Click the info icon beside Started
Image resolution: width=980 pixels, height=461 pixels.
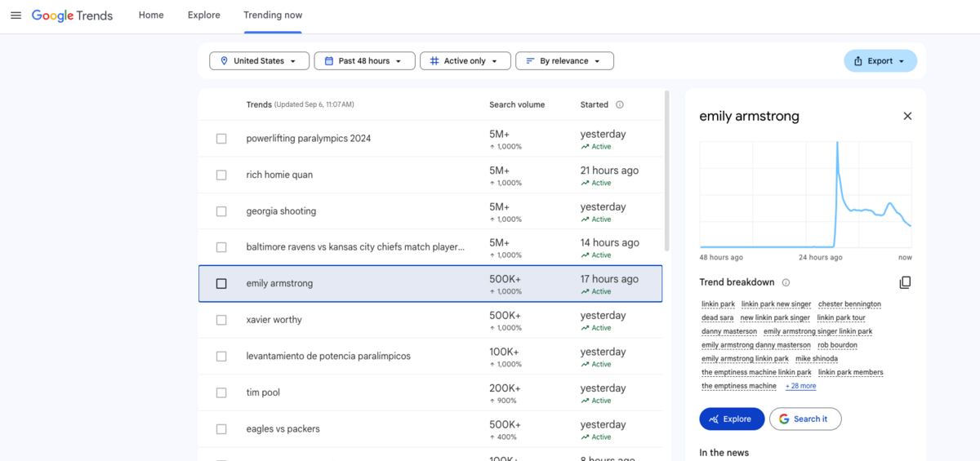click(620, 104)
